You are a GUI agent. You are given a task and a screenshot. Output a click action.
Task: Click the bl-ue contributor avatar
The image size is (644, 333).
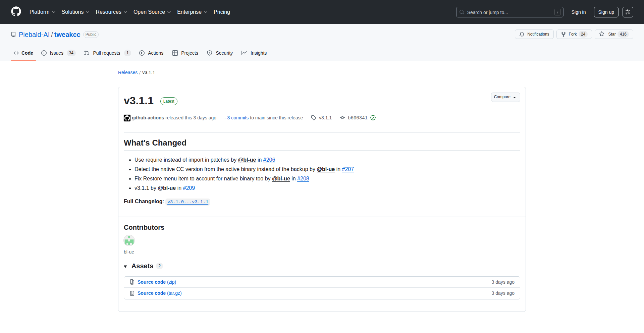129,240
